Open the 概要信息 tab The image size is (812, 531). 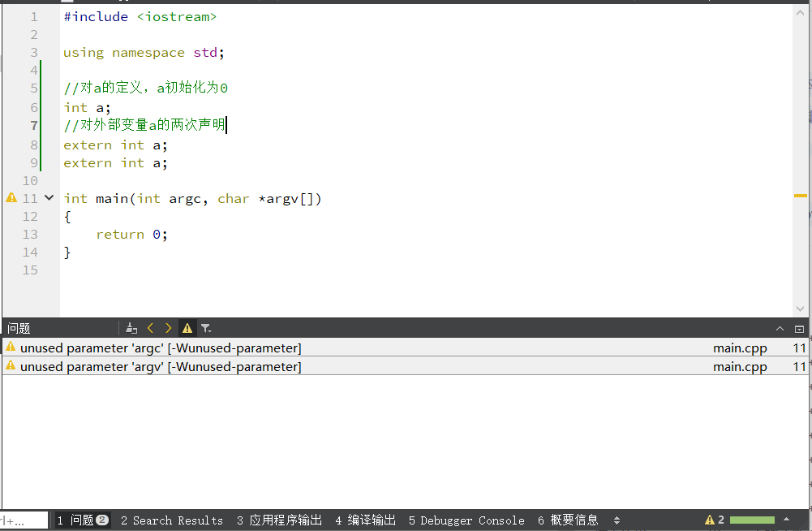point(568,520)
